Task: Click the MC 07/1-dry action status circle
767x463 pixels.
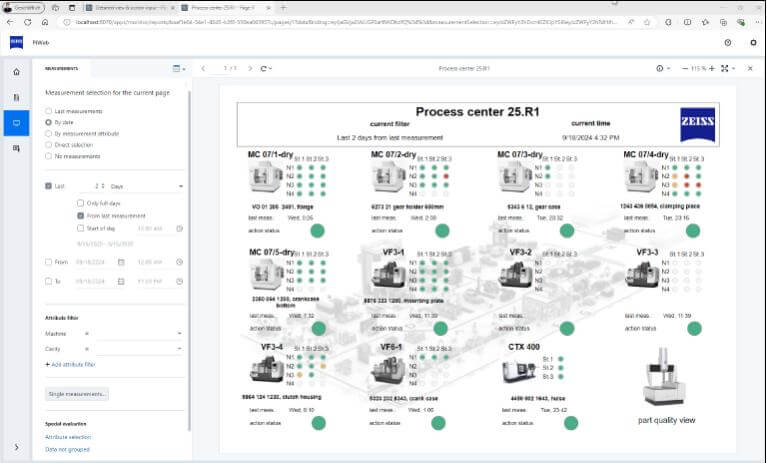Action: click(318, 230)
